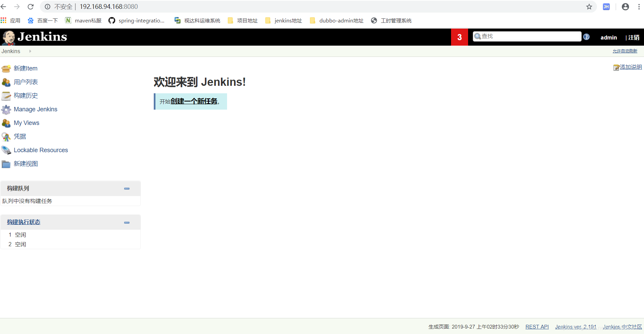Click the My Views people icon

click(x=6, y=123)
